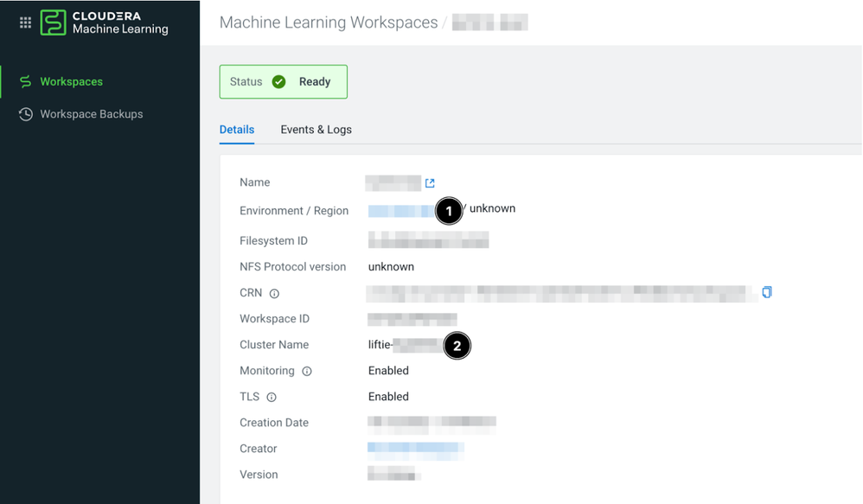Screen dimensions: 863x504
Task: Click the Workspace Backups clock icon
Action: 25,114
